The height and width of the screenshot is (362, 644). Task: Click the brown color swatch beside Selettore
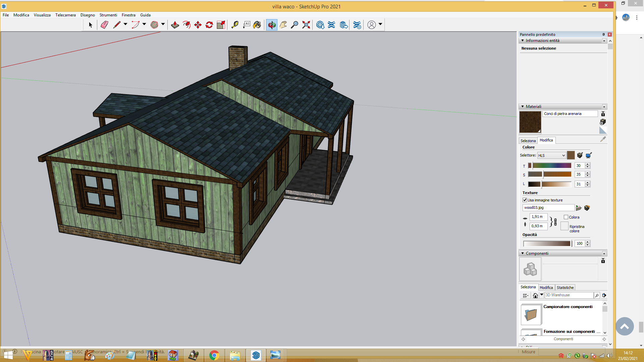click(571, 155)
